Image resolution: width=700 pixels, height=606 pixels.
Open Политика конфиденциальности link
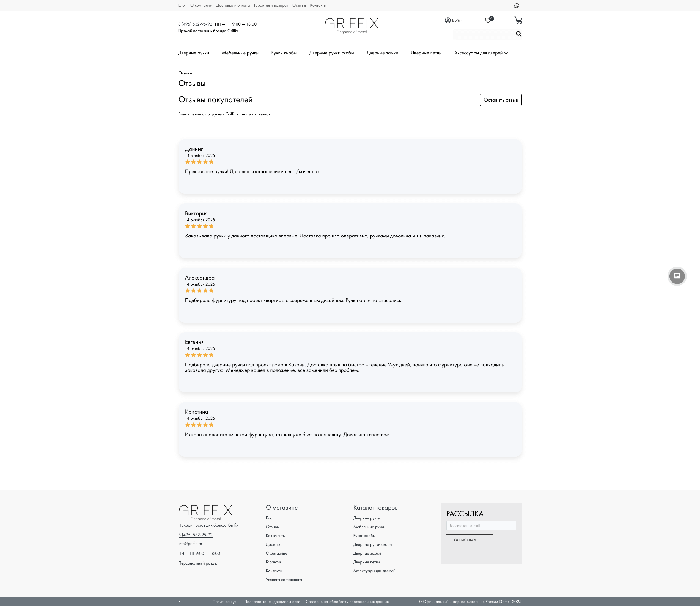pos(272,602)
